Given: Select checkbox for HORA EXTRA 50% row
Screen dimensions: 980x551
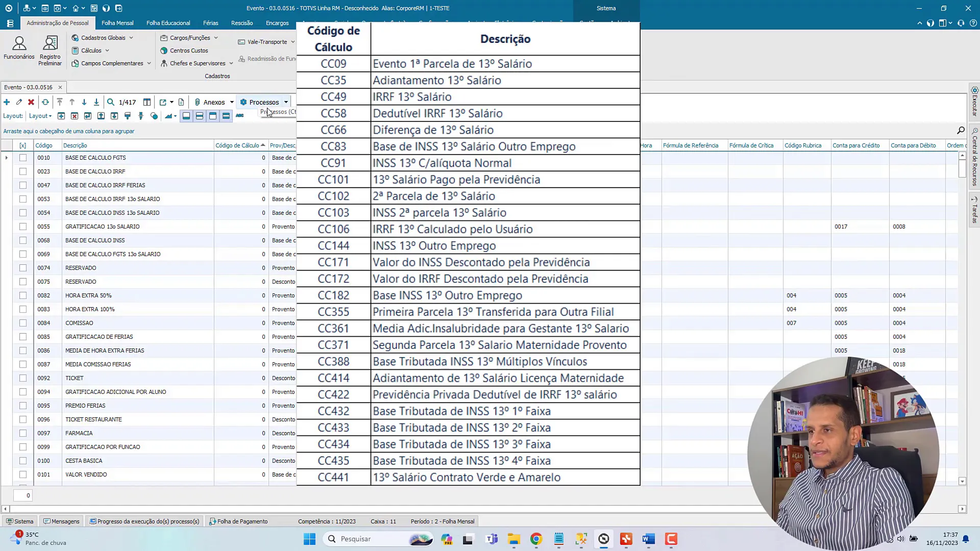Looking at the screenshot, I should coord(23,295).
